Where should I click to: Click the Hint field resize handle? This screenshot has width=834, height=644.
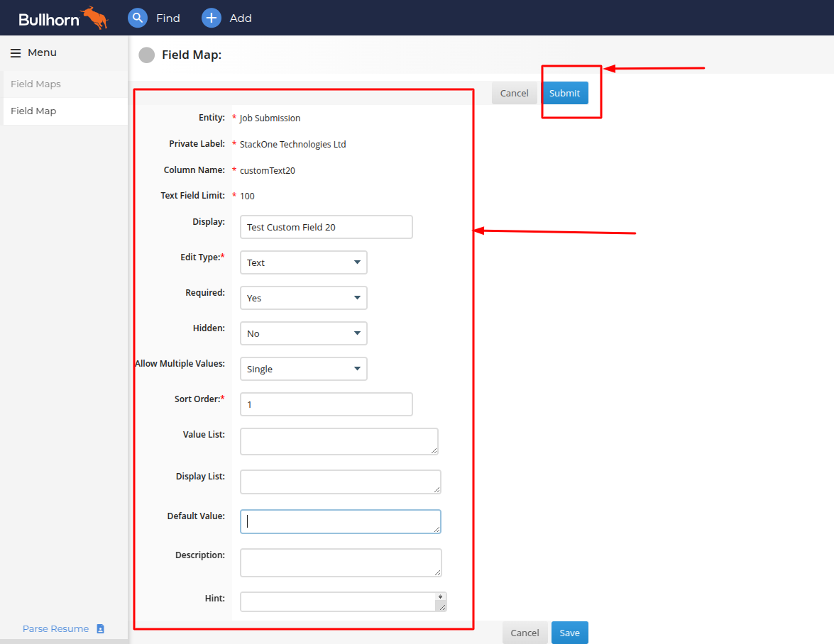442,607
